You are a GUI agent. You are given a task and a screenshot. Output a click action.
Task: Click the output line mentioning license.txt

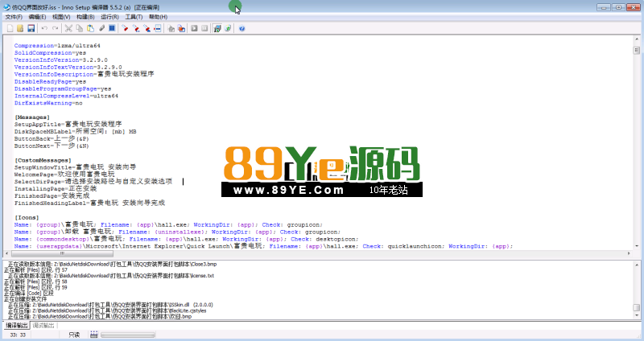click(111, 275)
